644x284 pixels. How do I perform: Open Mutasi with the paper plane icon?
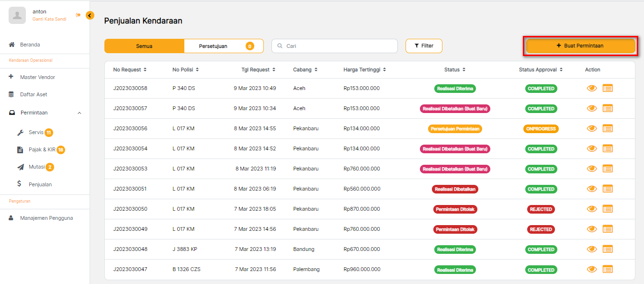point(20,167)
